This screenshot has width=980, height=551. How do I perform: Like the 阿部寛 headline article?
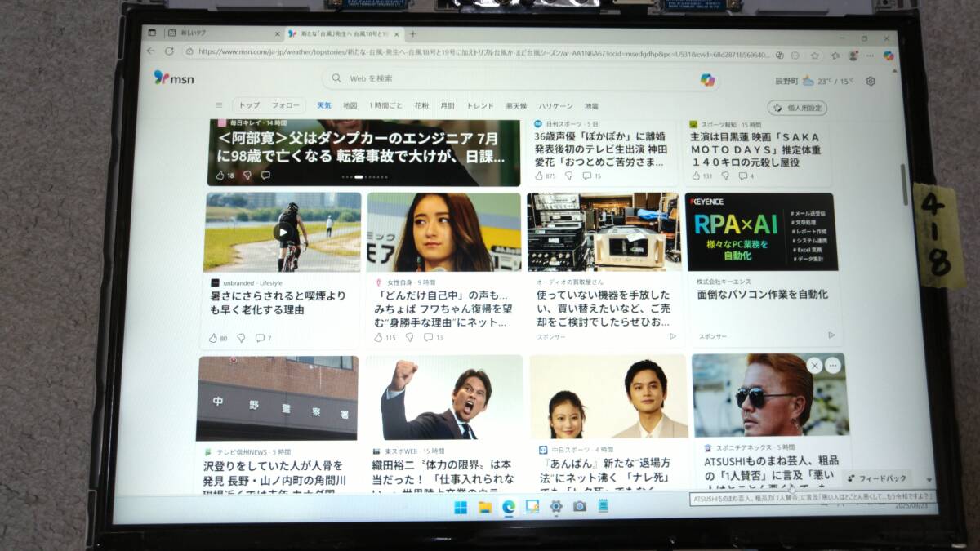[220, 176]
